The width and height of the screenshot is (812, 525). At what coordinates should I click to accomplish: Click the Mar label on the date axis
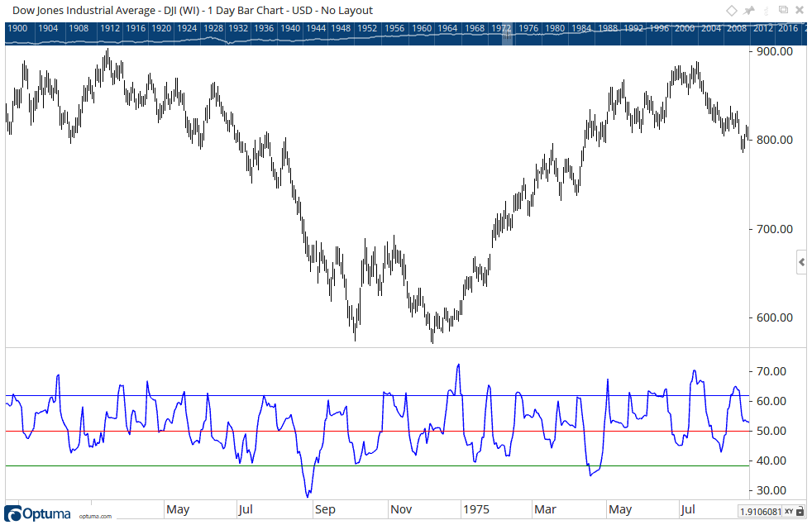(x=545, y=509)
